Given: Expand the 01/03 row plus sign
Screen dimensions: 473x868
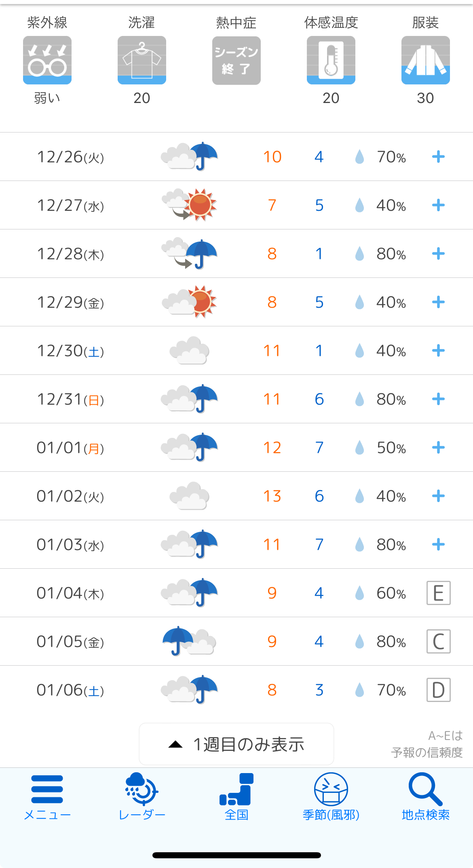Looking at the screenshot, I should 438,544.
